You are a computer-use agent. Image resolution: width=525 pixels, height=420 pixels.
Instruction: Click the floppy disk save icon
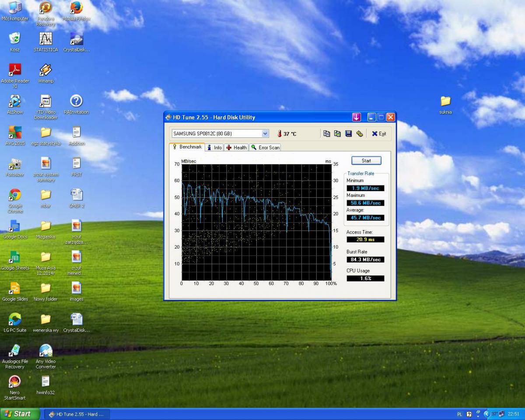pos(348,133)
